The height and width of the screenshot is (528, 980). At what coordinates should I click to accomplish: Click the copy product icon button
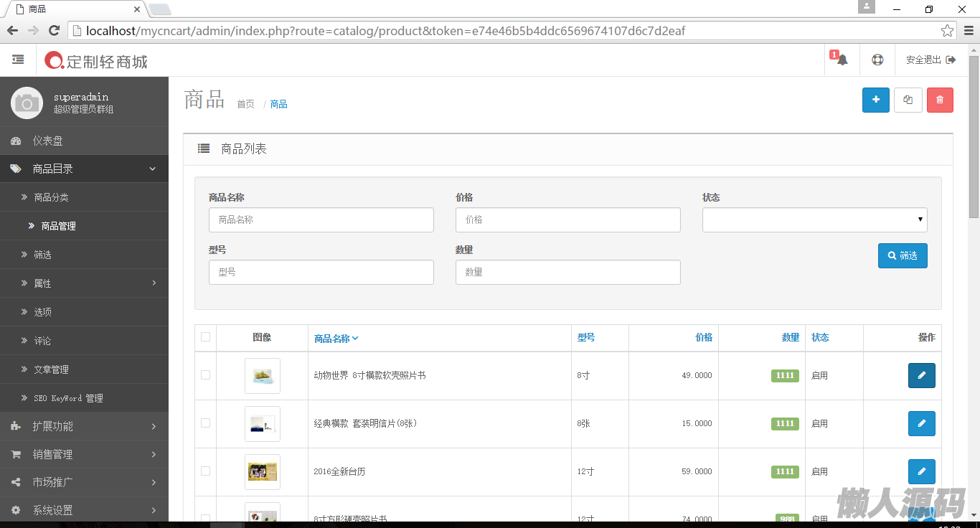(908, 100)
